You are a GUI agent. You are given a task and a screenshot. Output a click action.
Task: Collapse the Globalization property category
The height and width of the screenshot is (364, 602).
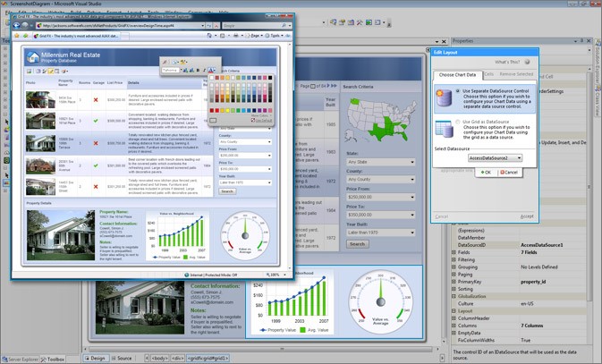point(454,296)
